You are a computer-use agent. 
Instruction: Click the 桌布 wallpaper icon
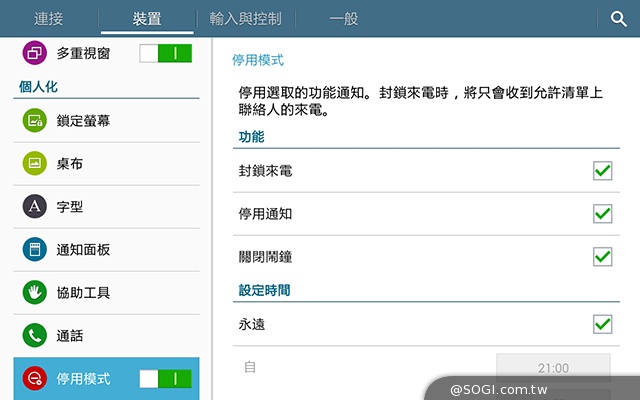pyautogui.click(x=34, y=163)
